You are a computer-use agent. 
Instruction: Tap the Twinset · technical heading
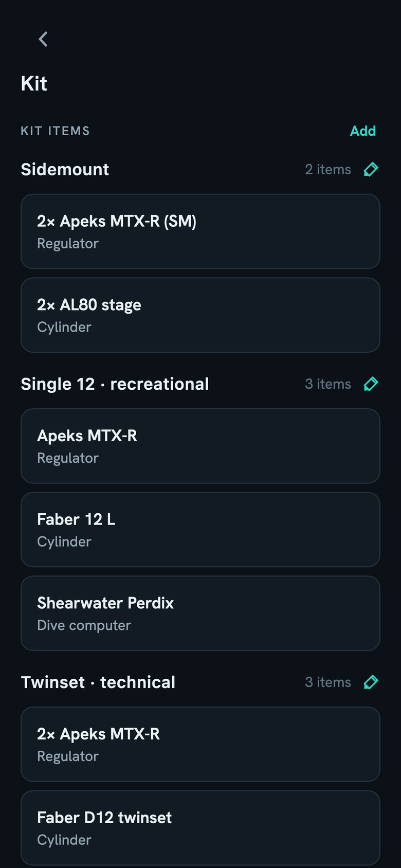[98, 682]
